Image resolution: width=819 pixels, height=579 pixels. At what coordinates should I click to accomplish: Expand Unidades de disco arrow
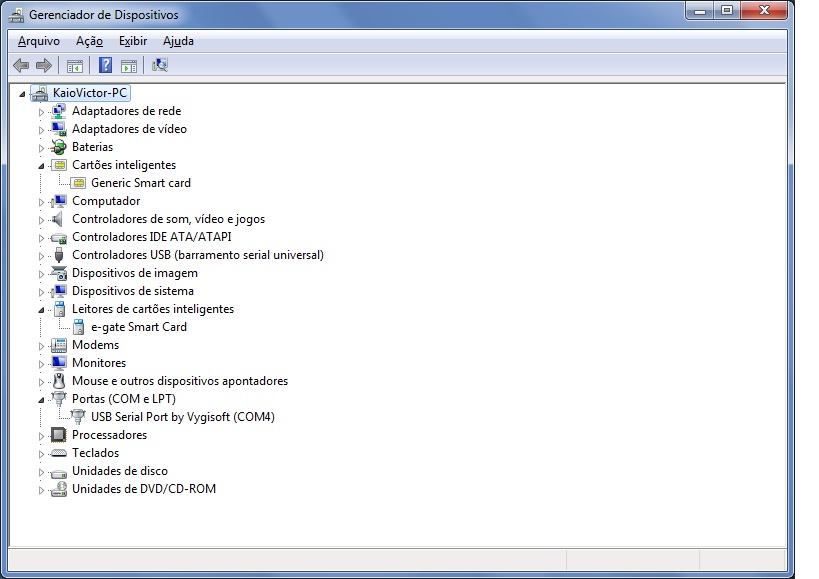[x=41, y=472]
